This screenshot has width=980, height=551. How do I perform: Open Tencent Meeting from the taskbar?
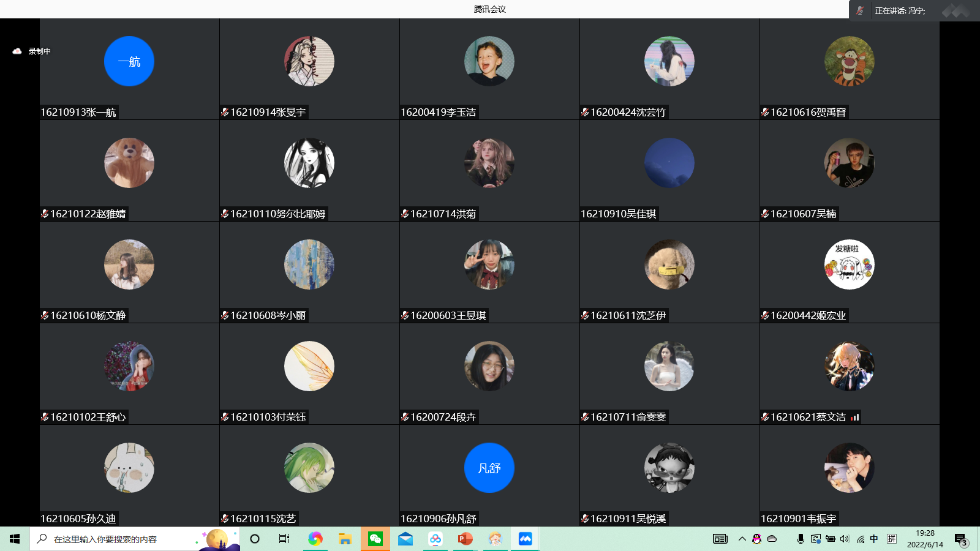[525, 539]
